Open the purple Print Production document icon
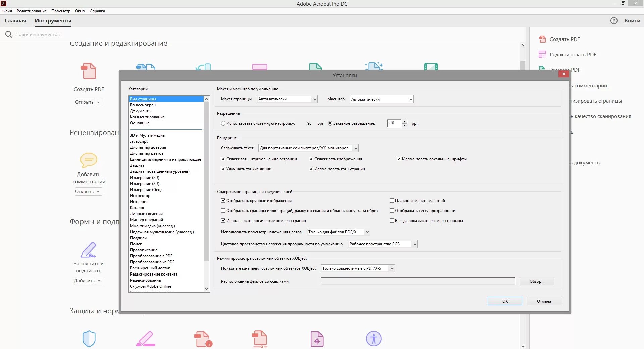Image resolution: width=644 pixels, height=349 pixels. coord(317,339)
